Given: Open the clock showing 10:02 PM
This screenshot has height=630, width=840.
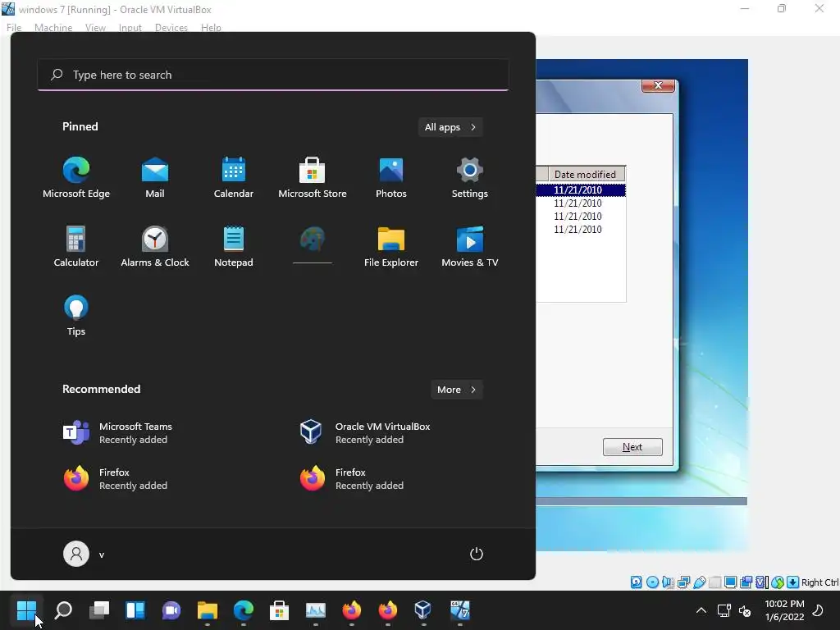Looking at the screenshot, I should point(785,610).
